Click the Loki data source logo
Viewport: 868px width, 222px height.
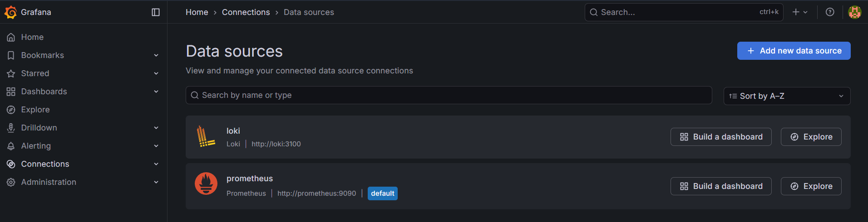click(x=206, y=137)
